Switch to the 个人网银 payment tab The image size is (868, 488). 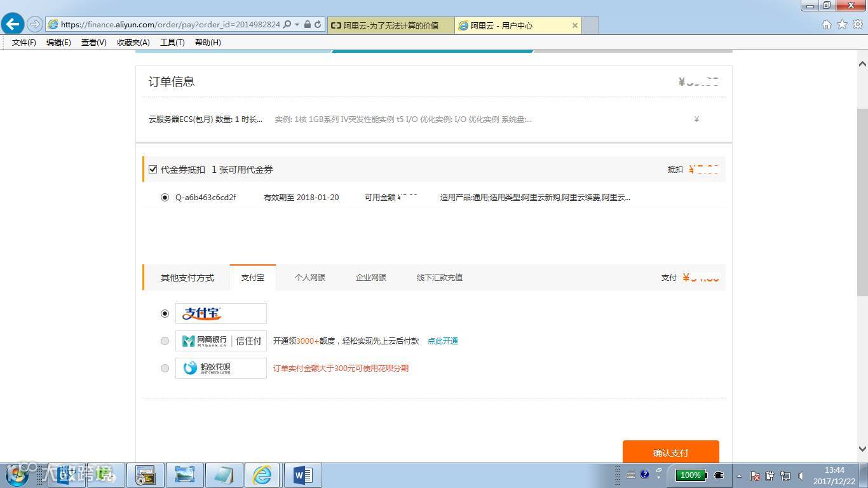point(310,278)
